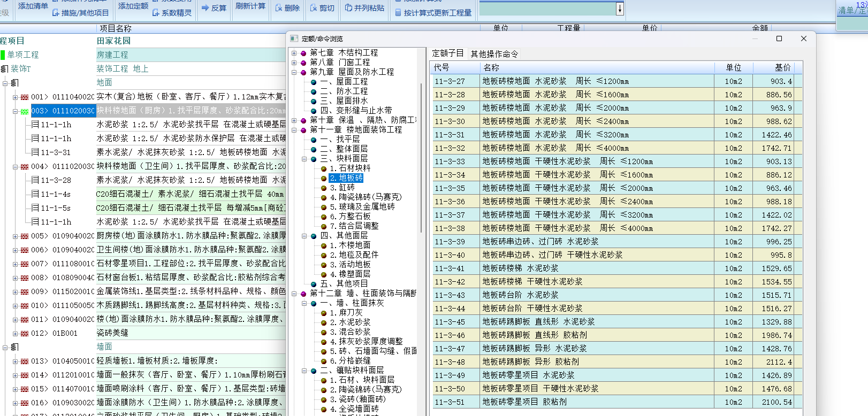Select quota row 11-3-51 零星项目 胶粘剂
This screenshot has width=868, height=416.
617,402
